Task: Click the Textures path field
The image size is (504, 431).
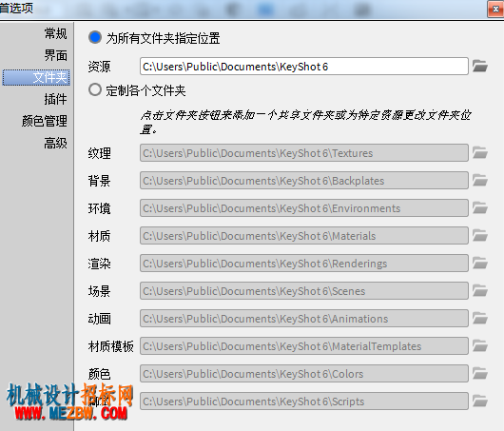Action: pyautogui.click(x=304, y=153)
